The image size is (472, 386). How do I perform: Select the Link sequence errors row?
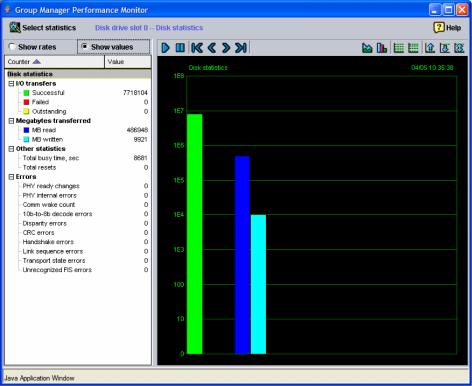click(78, 251)
